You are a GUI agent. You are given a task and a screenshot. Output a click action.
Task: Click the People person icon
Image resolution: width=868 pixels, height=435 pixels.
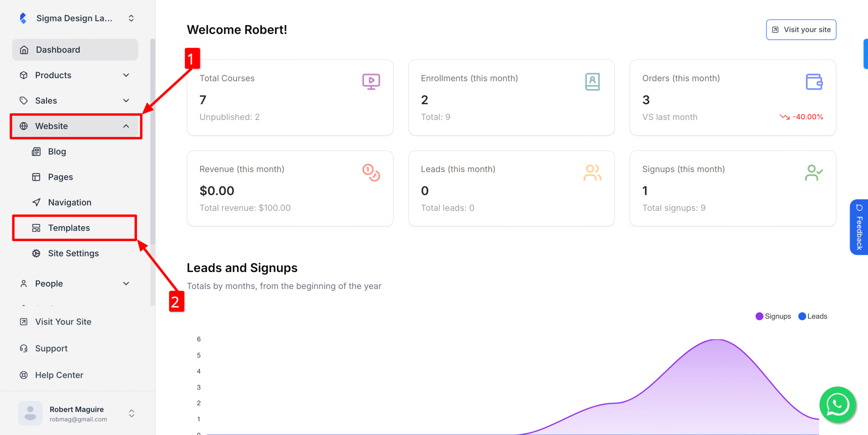(24, 284)
